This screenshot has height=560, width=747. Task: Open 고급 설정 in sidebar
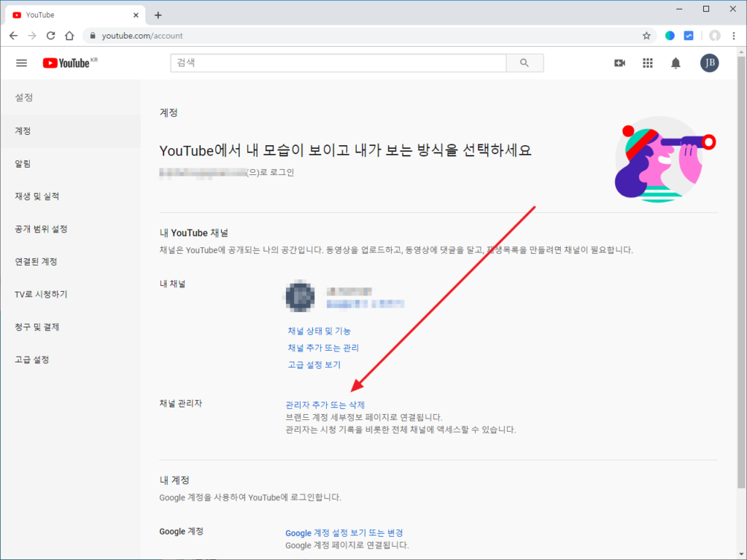coord(32,359)
